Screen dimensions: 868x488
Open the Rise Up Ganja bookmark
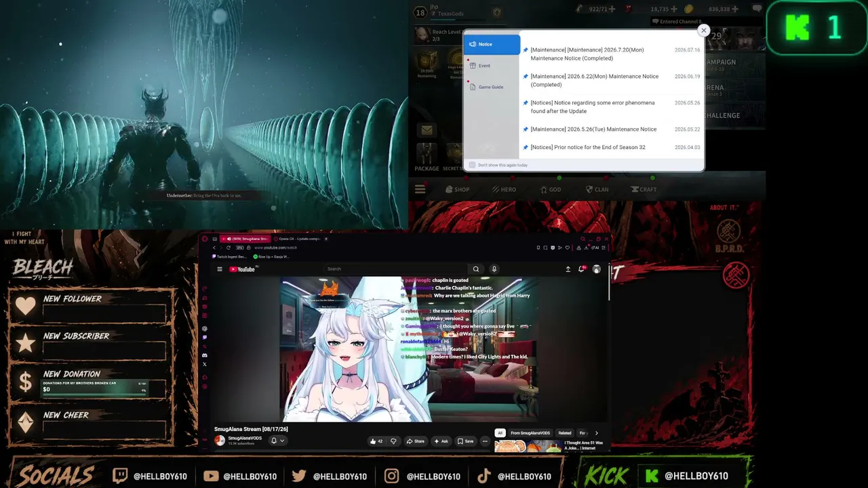click(272, 257)
